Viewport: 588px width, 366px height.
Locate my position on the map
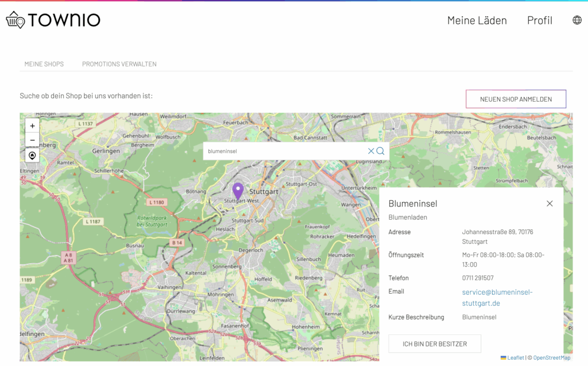32,155
